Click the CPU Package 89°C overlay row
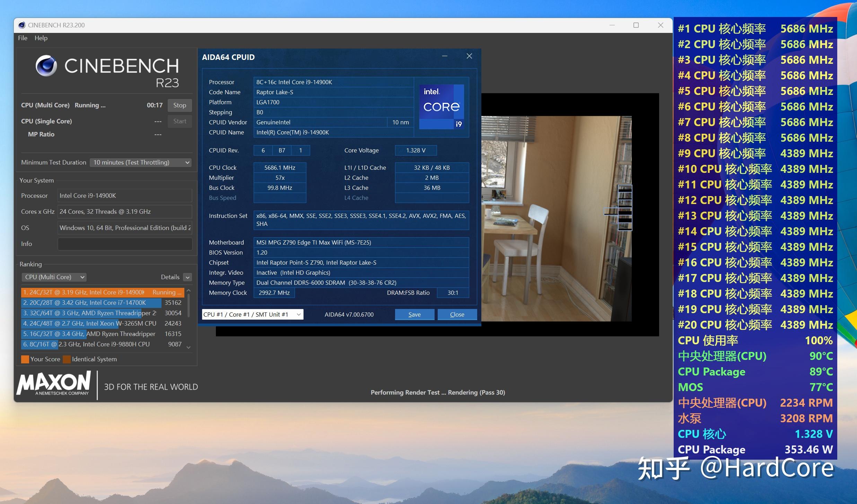The image size is (857, 504). (x=755, y=371)
